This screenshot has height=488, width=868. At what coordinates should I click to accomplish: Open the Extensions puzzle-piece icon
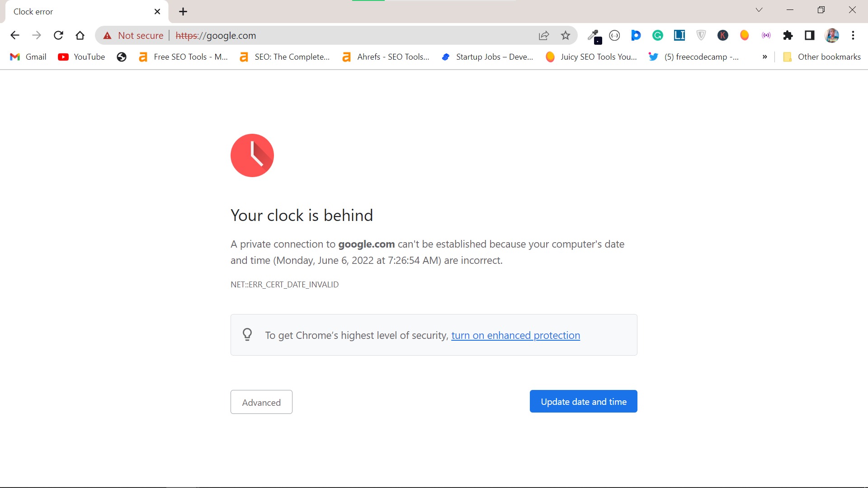click(788, 35)
